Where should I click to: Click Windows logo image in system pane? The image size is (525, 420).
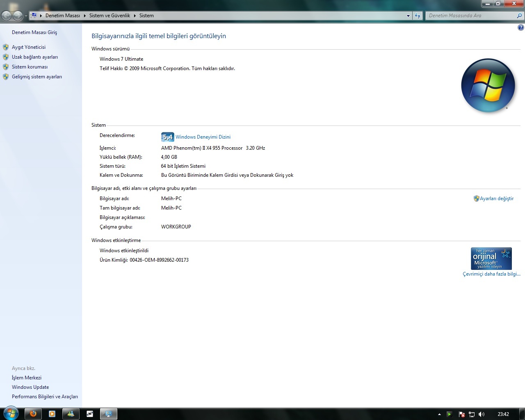tap(488, 86)
